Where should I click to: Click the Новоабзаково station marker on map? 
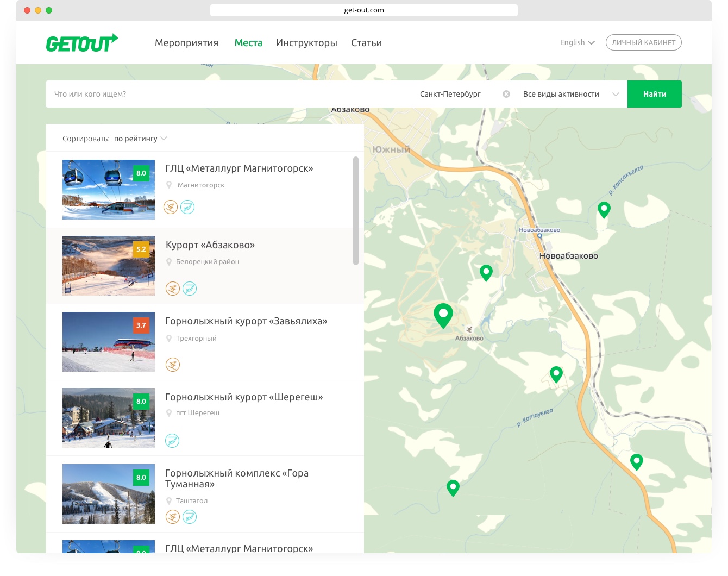(x=539, y=236)
